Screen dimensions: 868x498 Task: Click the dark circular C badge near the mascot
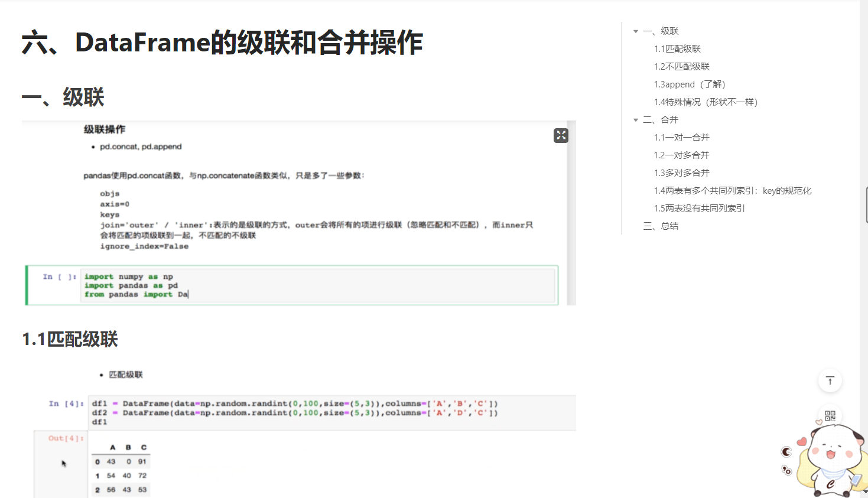point(786,452)
